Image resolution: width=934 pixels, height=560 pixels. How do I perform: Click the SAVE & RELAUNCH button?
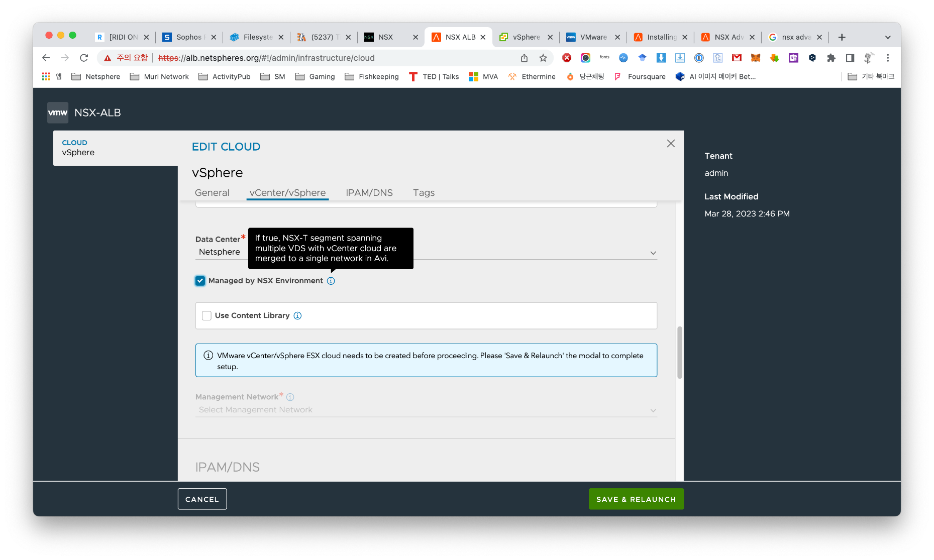pyautogui.click(x=636, y=499)
